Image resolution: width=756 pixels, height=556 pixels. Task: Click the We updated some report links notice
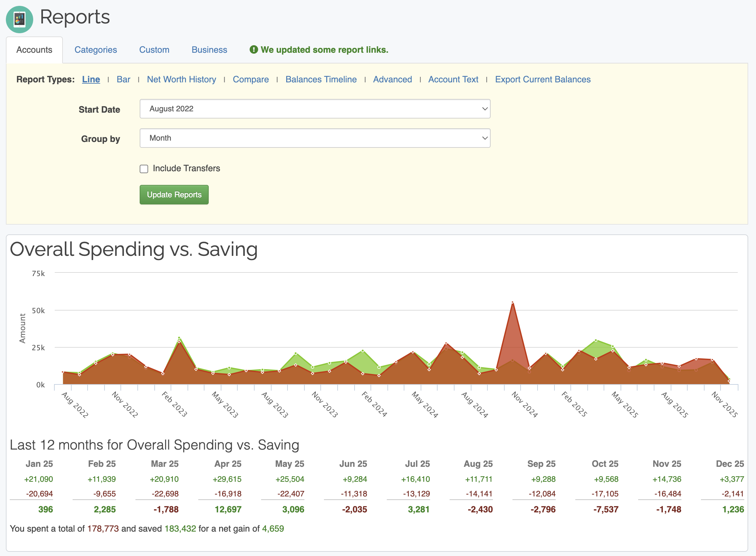324,50
